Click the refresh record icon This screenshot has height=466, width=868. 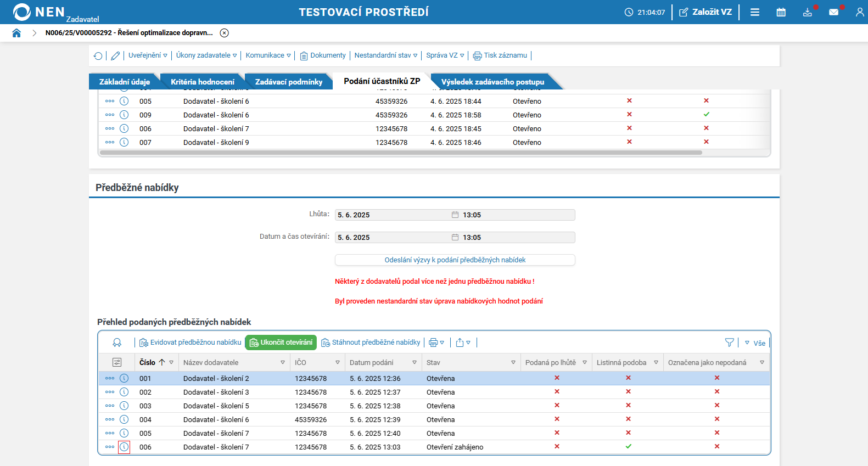click(98, 55)
